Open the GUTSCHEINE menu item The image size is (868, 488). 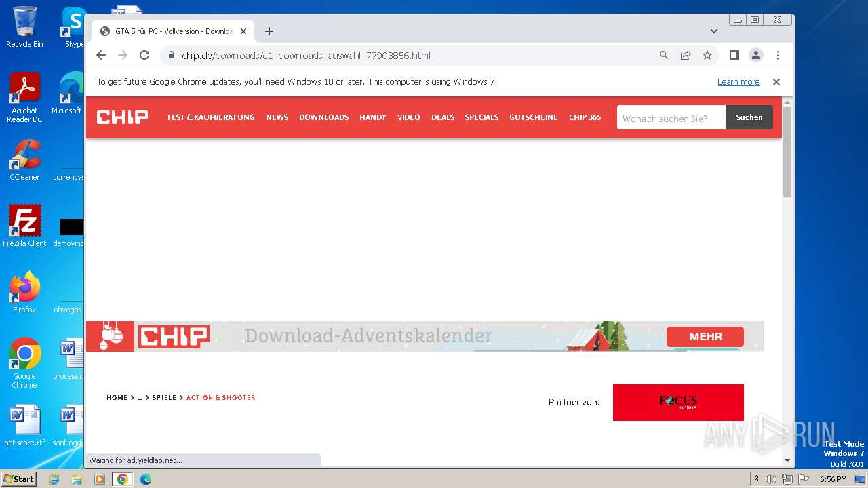click(534, 117)
